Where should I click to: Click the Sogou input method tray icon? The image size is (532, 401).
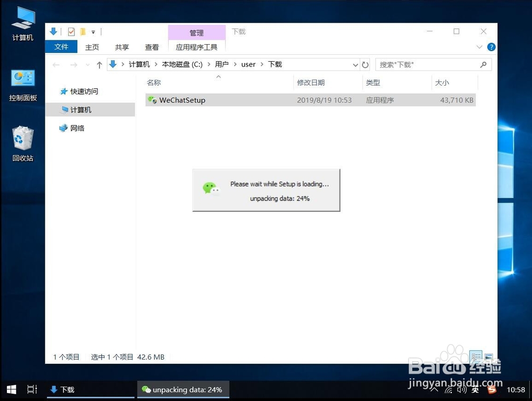click(x=492, y=389)
